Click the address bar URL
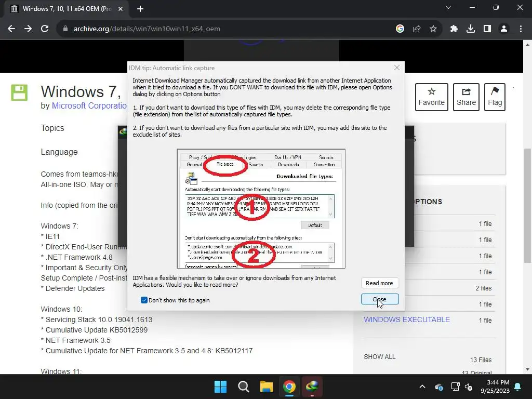The height and width of the screenshot is (399, 532). tap(147, 29)
